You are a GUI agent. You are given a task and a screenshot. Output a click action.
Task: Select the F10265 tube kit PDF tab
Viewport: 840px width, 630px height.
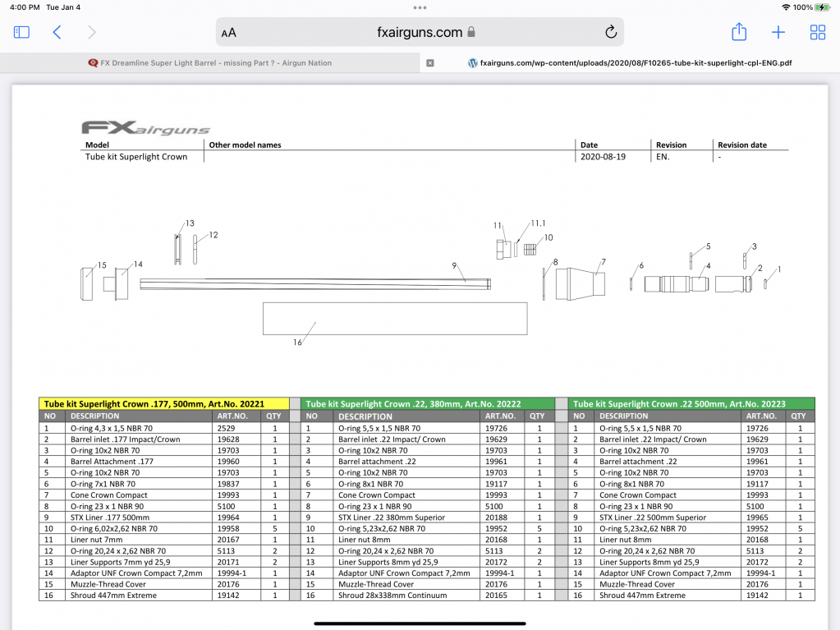pyautogui.click(x=630, y=62)
